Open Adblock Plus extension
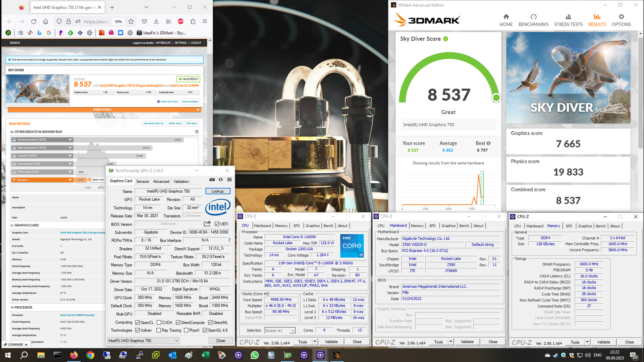Viewport: 644px width, 362px height. (x=180, y=21)
